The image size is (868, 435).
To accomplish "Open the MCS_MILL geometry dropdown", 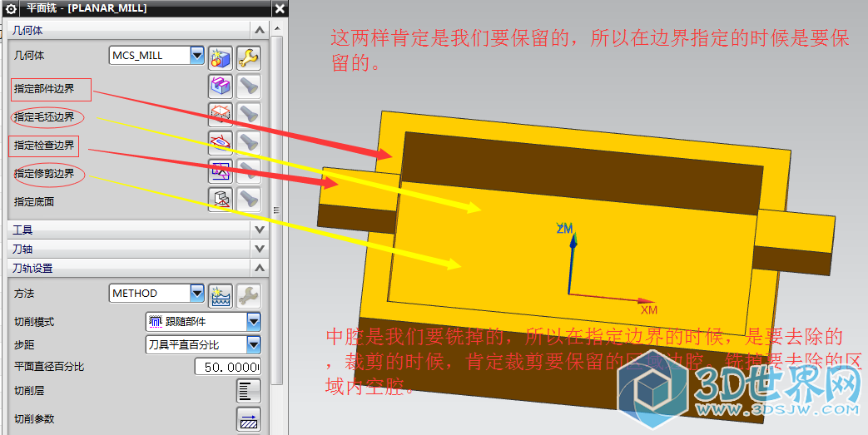I will [197, 56].
